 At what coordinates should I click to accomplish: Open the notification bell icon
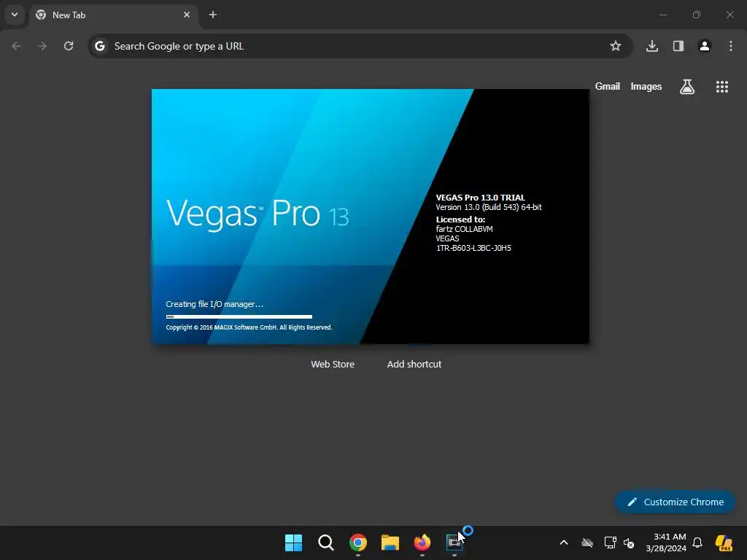coord(697,542)
